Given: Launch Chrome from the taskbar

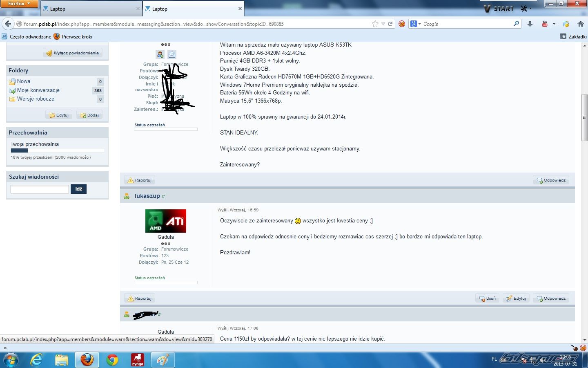Looking at the screenshot, I should click(112, 360).
